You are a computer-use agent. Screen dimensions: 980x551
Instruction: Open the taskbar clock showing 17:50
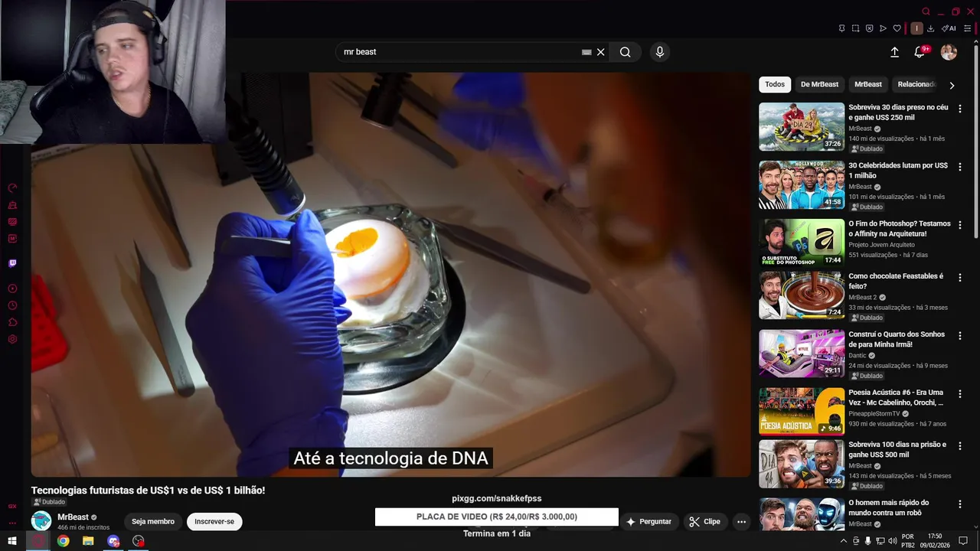point(935,541)
